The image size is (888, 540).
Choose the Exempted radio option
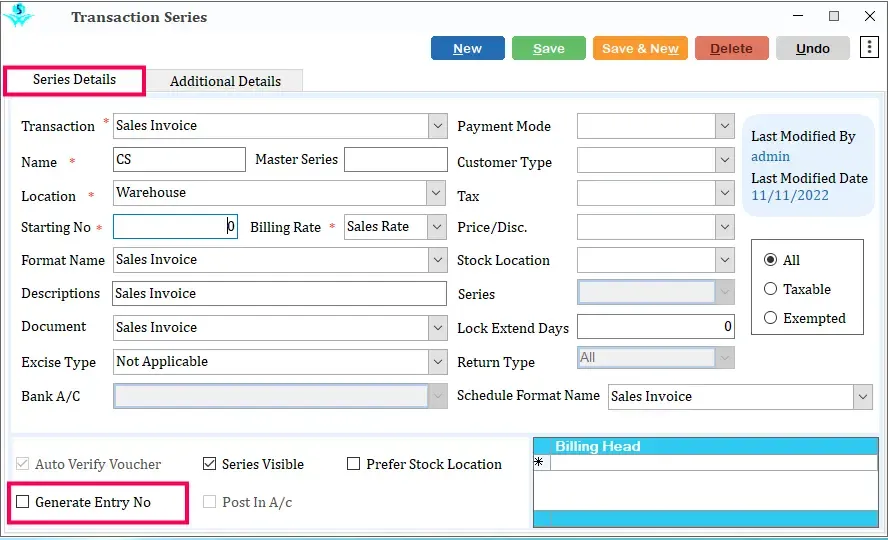770,318
